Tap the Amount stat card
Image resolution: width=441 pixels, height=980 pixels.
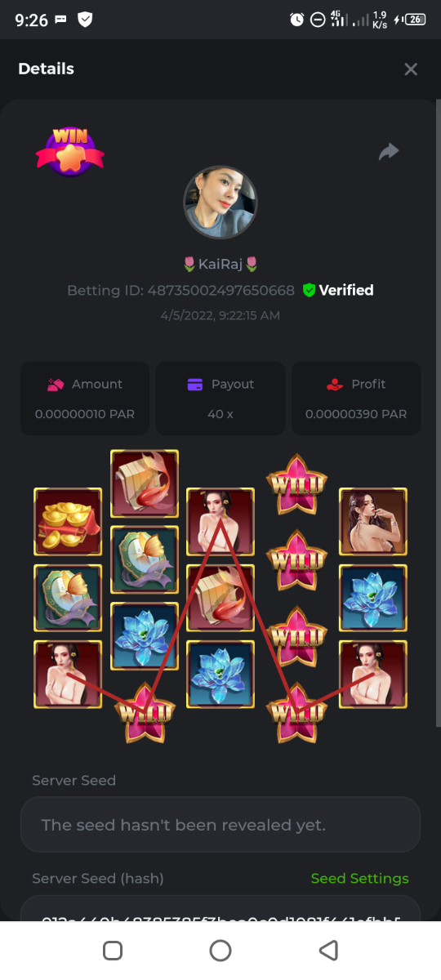click(85, 398)
